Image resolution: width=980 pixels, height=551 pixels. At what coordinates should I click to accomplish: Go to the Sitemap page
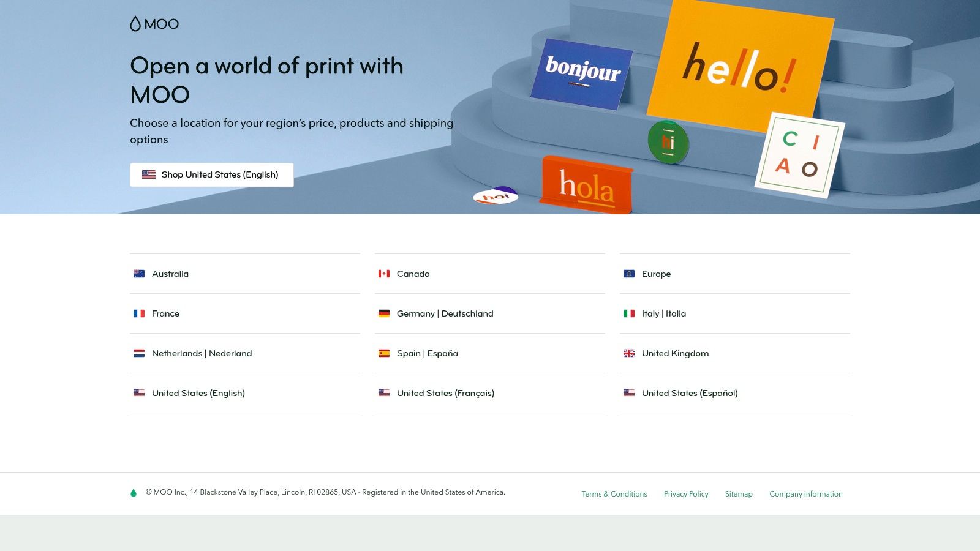click(738, 494)
